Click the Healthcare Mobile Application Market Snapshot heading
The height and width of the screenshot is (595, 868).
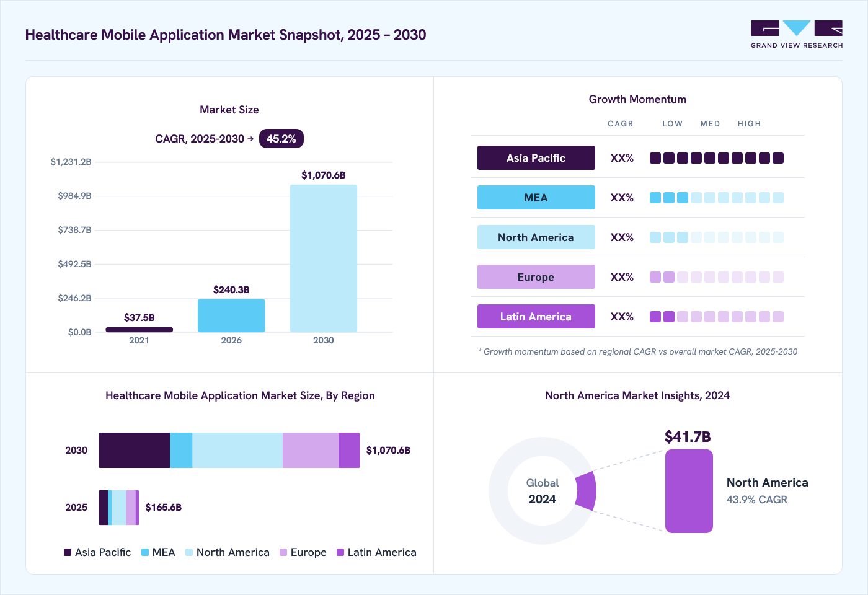pos(226,35)
